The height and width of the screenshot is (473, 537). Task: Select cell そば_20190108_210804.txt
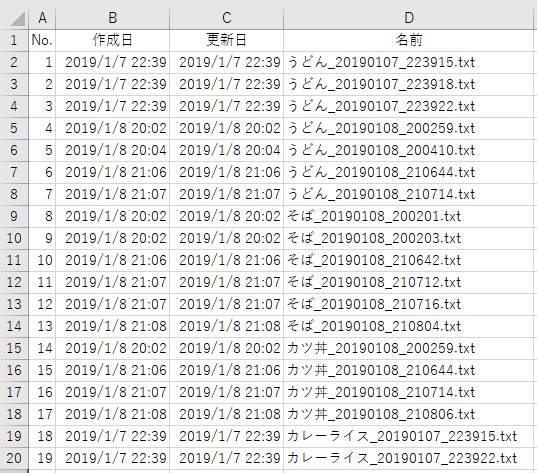pyautogui.click(x=409, y=326)
